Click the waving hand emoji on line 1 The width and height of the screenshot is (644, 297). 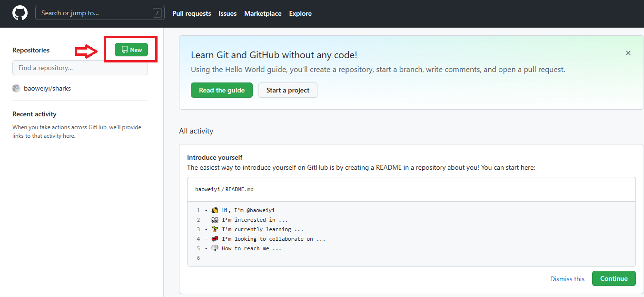point(215,210)
